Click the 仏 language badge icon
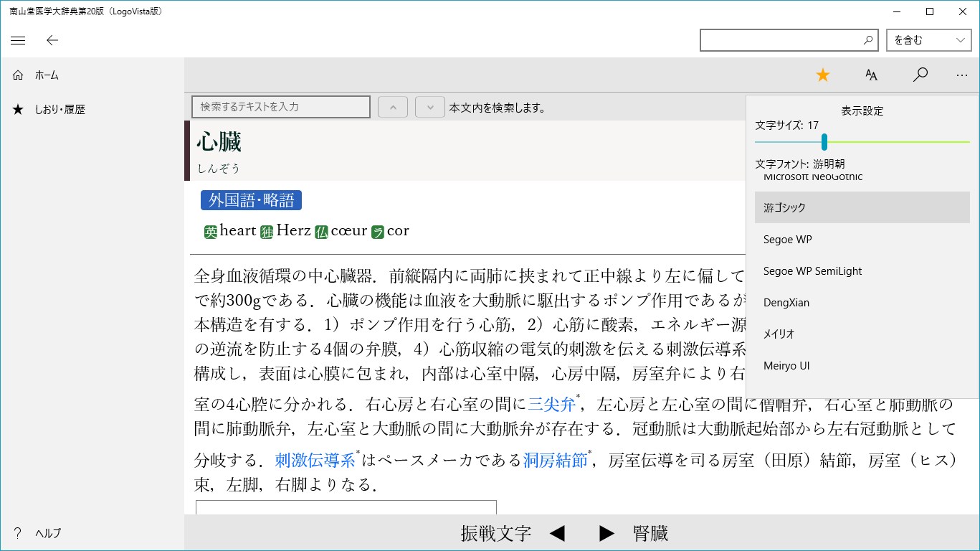Image resolution: width=980 pixels, height=551 pixels. (x=321, y=232)
